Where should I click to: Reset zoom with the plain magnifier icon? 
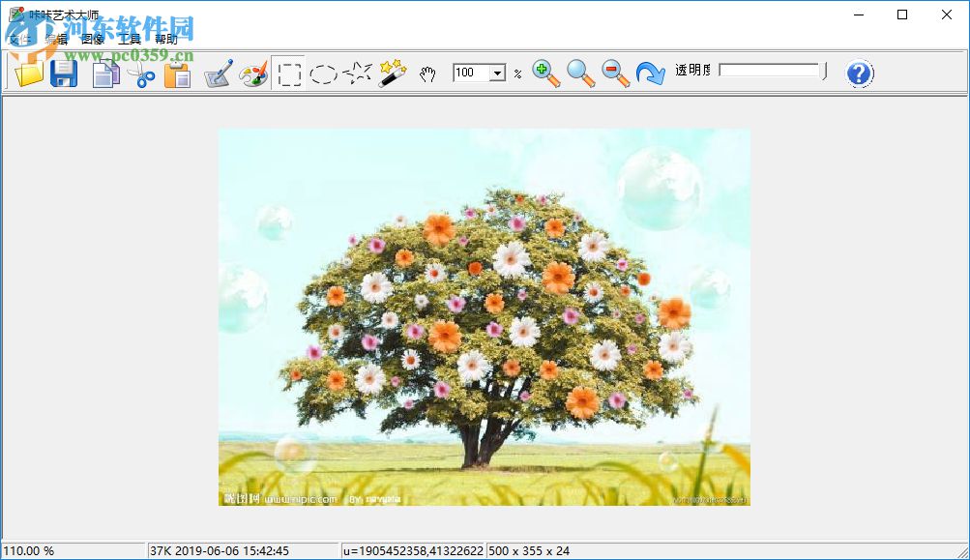click(581, 73)
